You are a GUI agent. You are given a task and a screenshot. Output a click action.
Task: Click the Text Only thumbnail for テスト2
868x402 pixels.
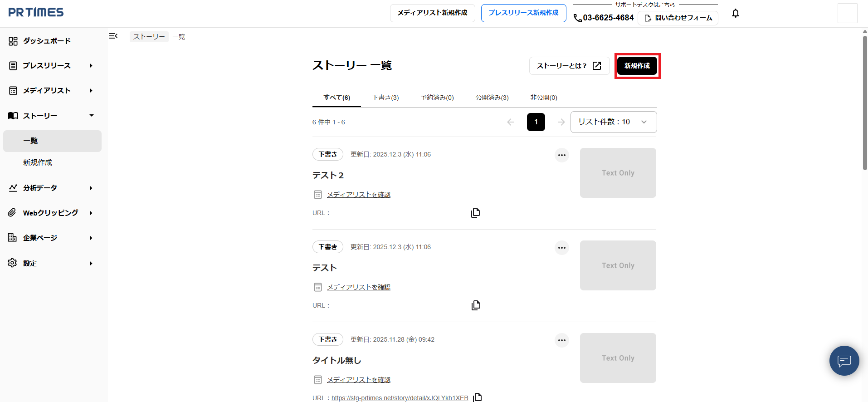point(618,173)
